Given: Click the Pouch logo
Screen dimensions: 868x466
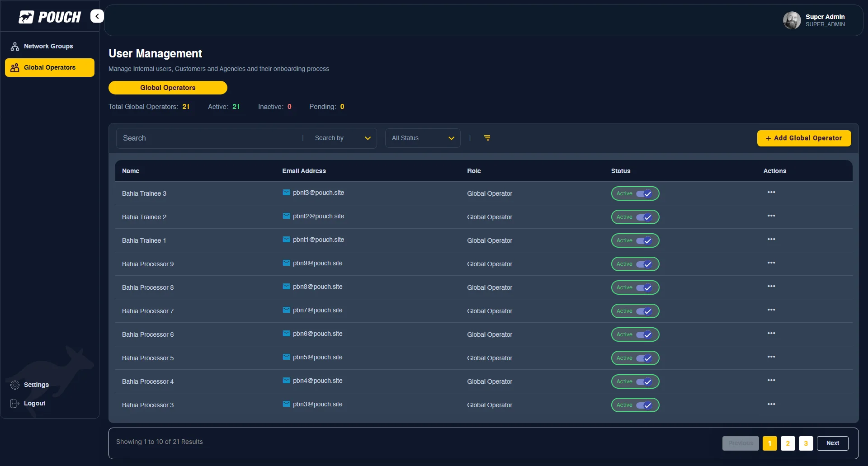Looking at the screenshot, I should (50, 17).
